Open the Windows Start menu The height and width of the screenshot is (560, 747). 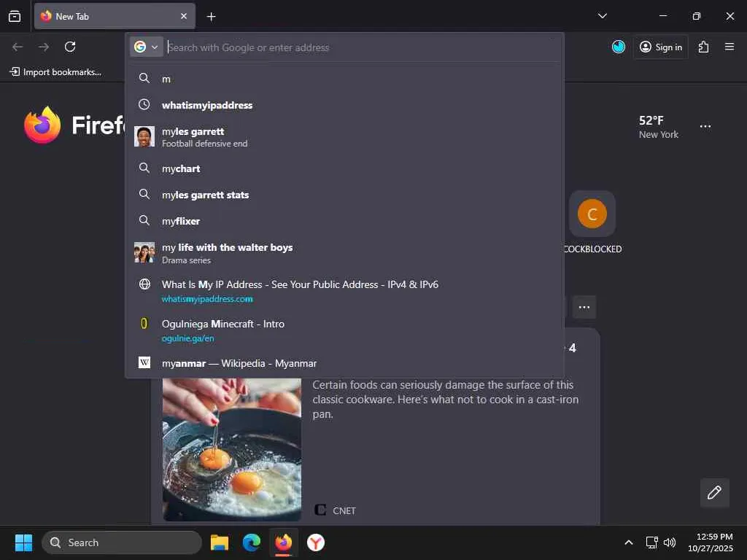23,542
